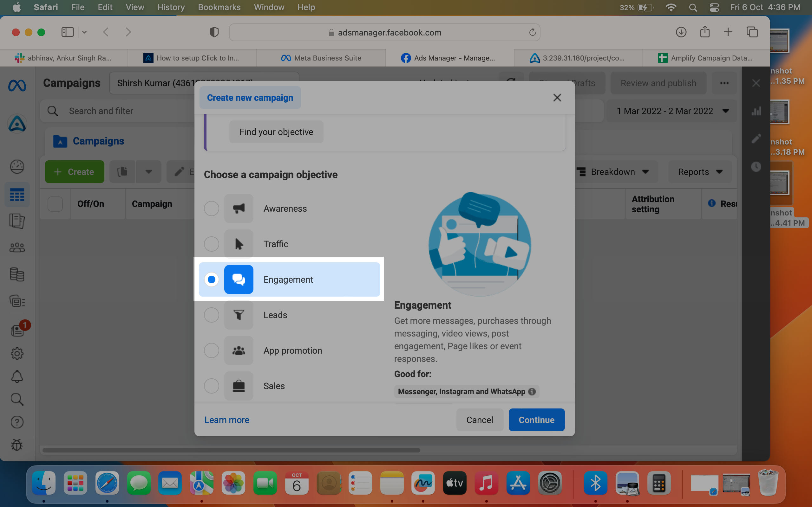
Task: Click the Leads funnel icon
Action: pyautogui.click(x=239, y=315)
